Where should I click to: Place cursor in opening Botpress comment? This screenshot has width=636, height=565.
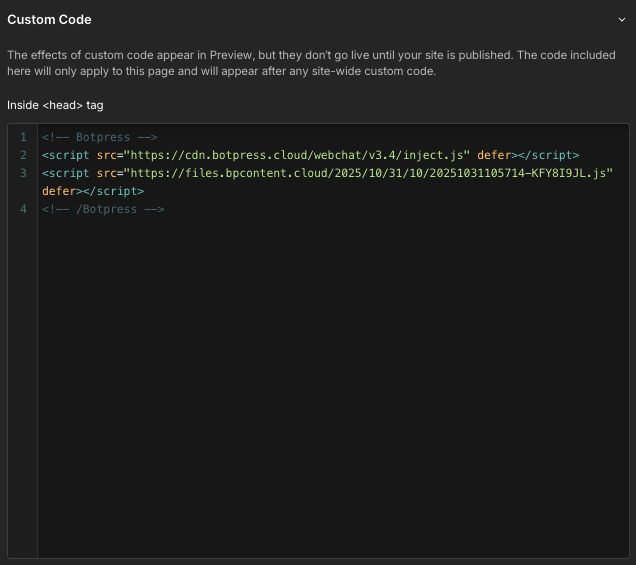(100, 137)
